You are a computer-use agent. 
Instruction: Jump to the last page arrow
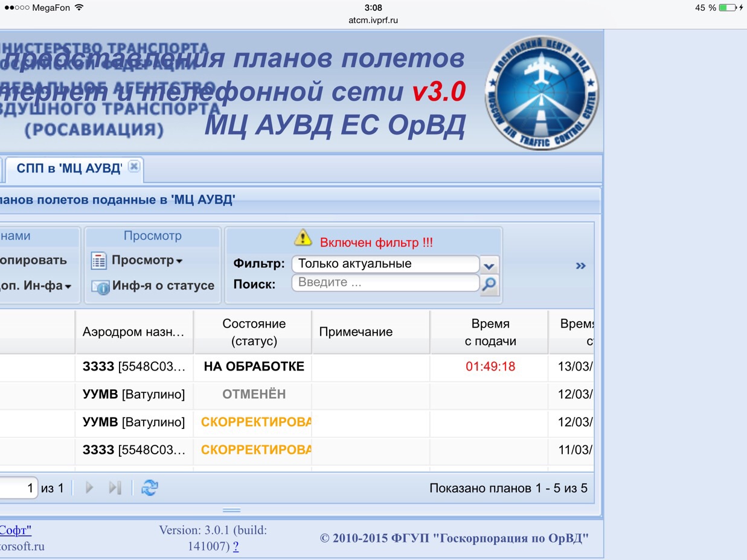tap(115, 488)
